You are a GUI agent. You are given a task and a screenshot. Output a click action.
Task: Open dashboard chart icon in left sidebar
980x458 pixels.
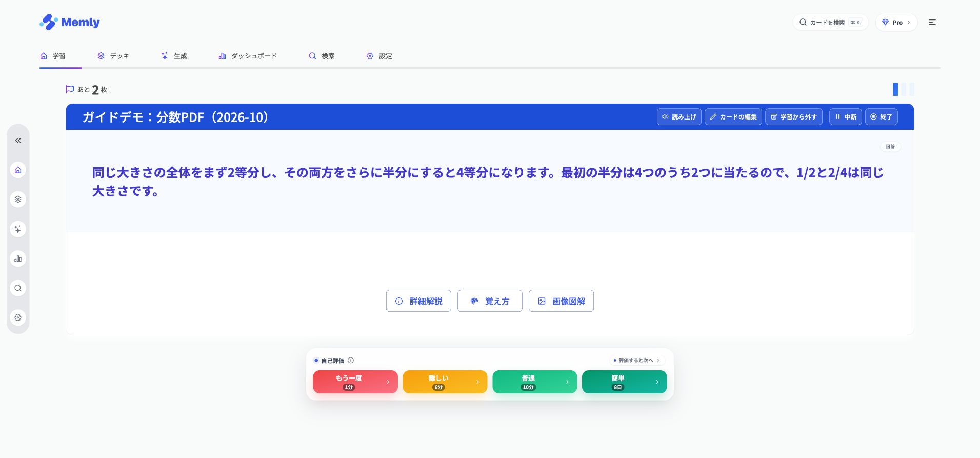pos(18,258)
